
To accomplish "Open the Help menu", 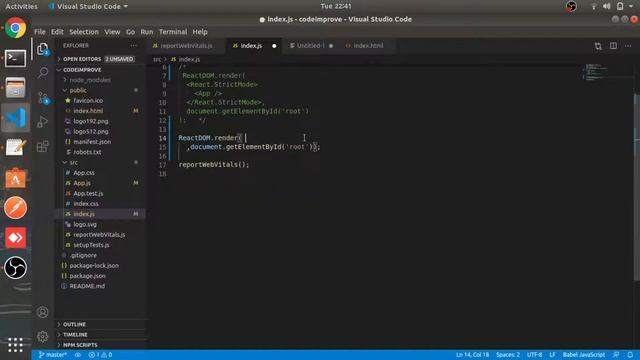I will pyautogui.click(x=200, y=32).
